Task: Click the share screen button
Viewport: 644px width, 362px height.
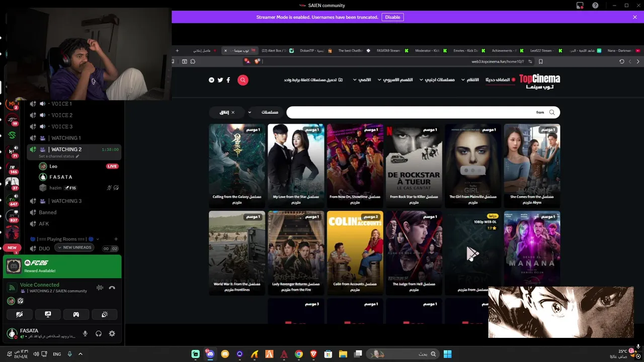Action: pos(48,314)
